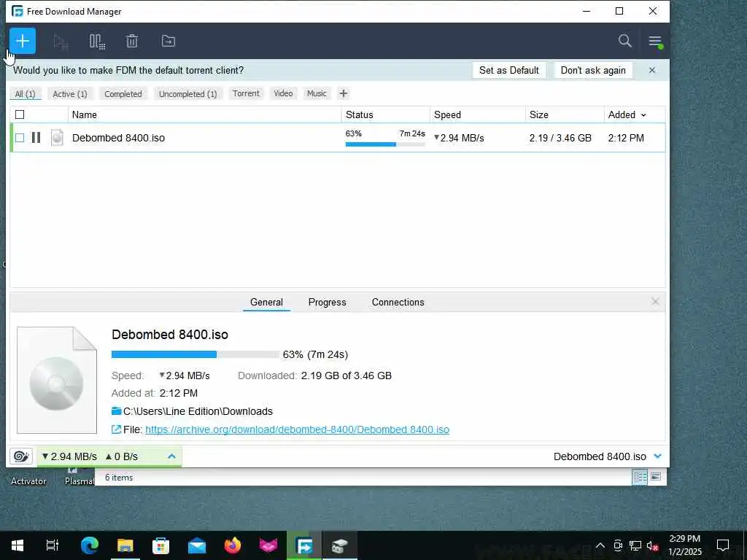Select the Uncompleted (1) filter
The height and width of the screenshot is (560, 747).
click(187, 94)
